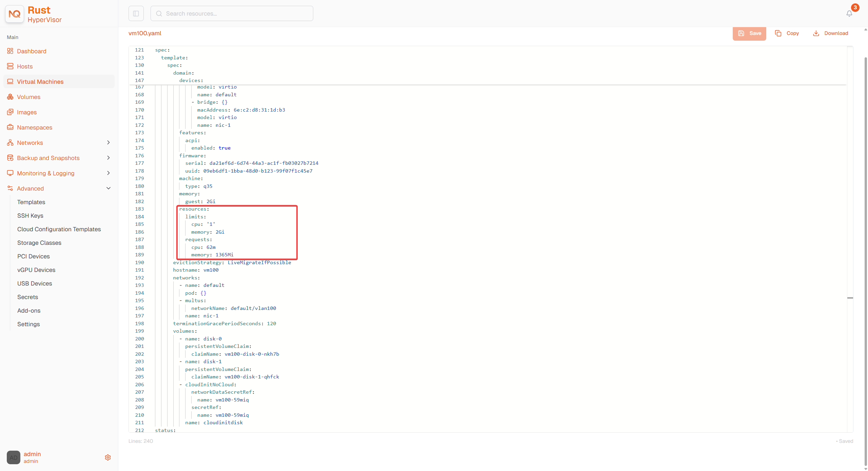The image size is (868, 471).
Task: Open SSH Keys
Action: click(30, 216)
